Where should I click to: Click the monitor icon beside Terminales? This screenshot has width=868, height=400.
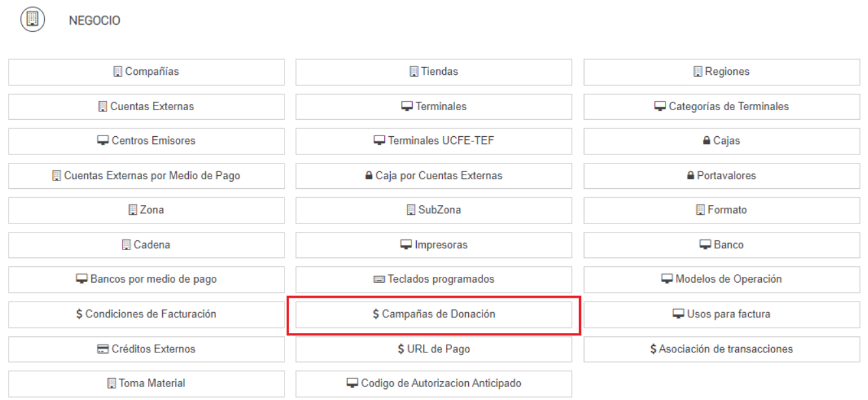(407, 106)
